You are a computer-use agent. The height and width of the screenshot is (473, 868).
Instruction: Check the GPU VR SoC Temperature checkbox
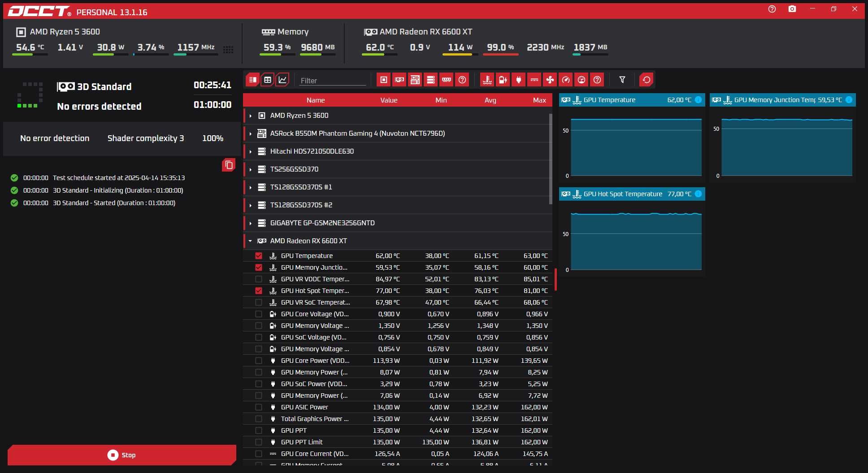(x=259, y=302)
